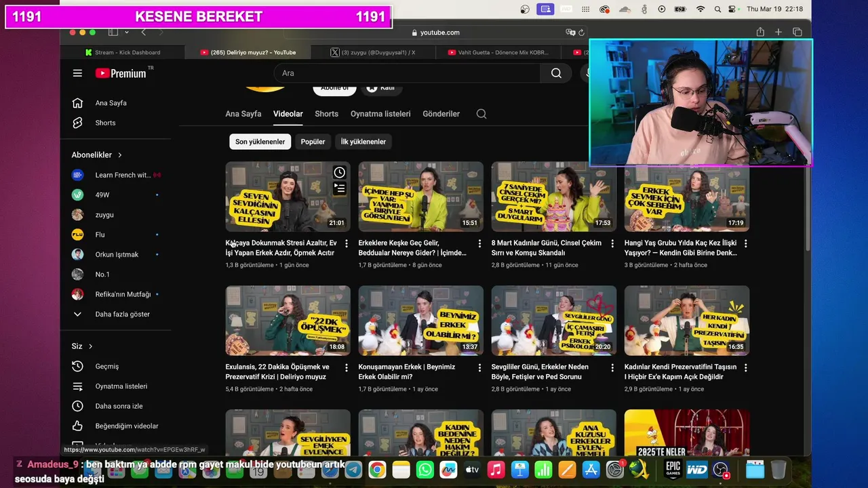Image resolution: width=868 pixels, height=488 pixels.
Task: Click the search magnifier button beside Ara
Action: 556,73
